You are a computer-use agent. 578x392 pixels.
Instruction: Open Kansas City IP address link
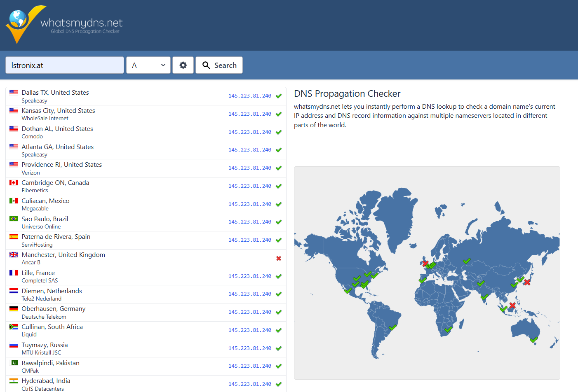pos(249,114)
